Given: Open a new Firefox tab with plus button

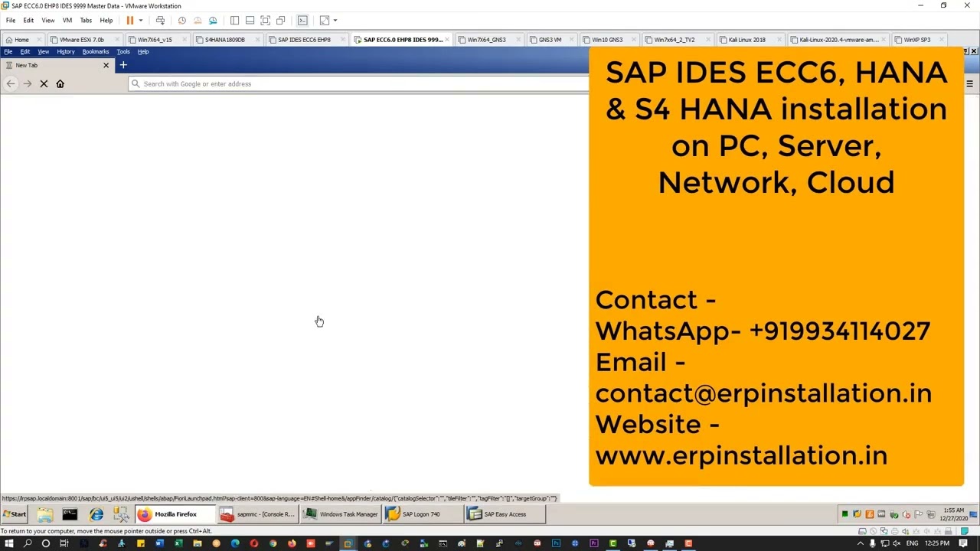Looking at the screenshot, I should (123, 65).
